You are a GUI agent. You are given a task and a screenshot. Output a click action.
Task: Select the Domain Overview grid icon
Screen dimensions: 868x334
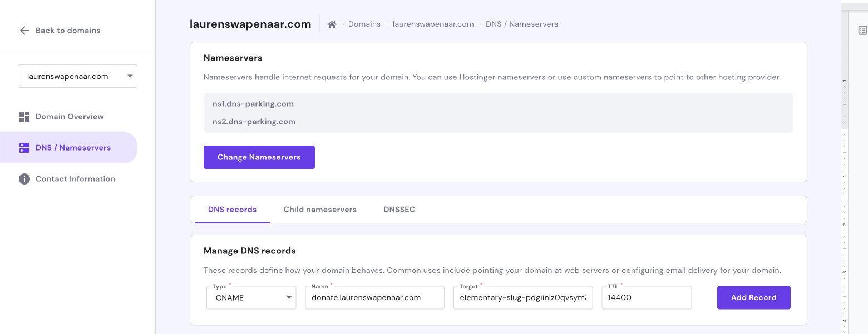pyautogui.click(x=24, y=116)
